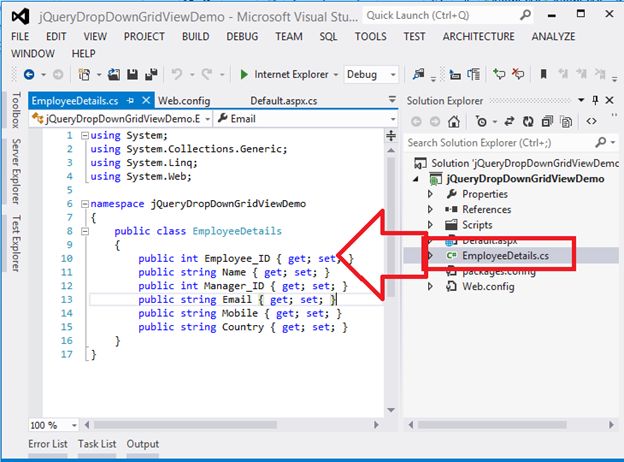Click the Collapse All icon in Solution Explorer
The image size is (624, 462).
pyautogui.click(x=547, y=121)
